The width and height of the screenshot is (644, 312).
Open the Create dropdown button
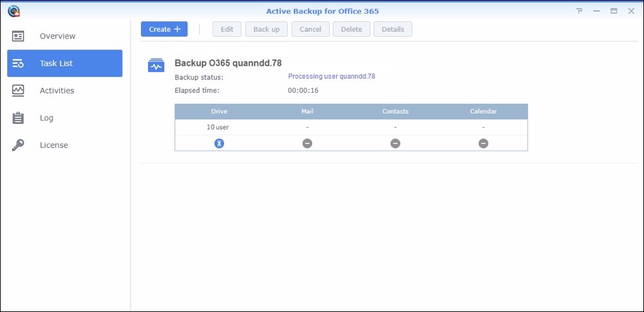click(164, 29)
